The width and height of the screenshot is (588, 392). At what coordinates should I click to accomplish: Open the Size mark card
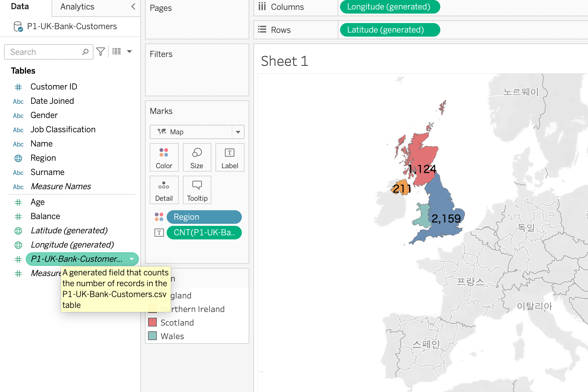[197, 157]
